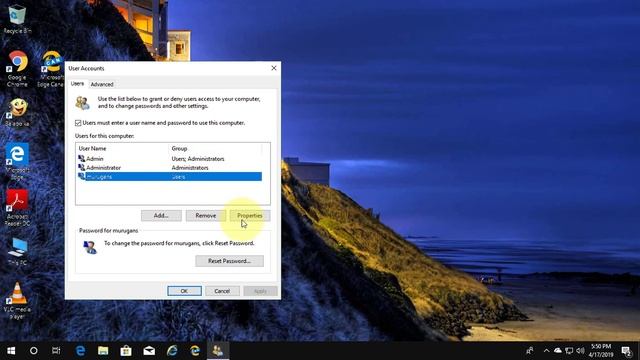Launch Internet Explorer from the taskbar
The height and width of the screenshot is (360, 640).
172,351
